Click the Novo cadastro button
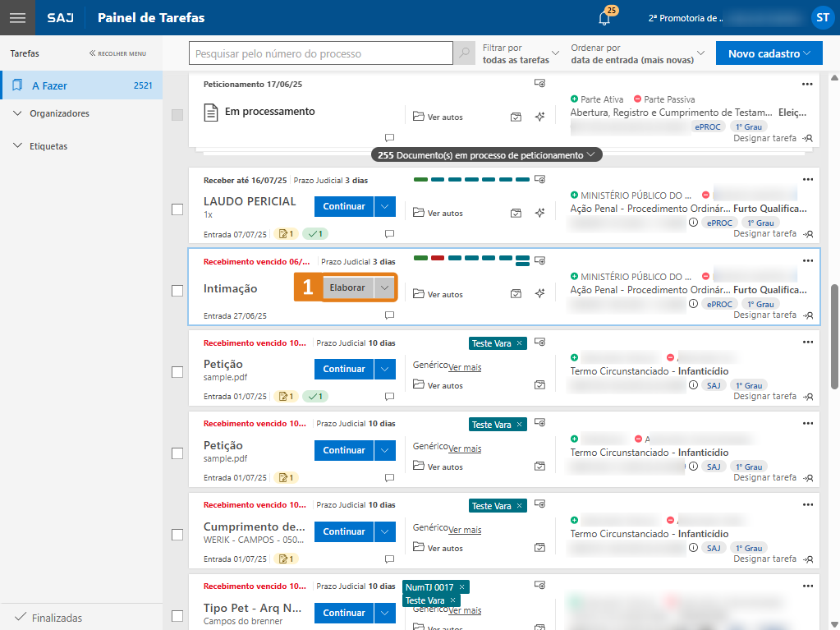This screenshot has height=630, width=840. pyautogui.click(x=769, y=53)
